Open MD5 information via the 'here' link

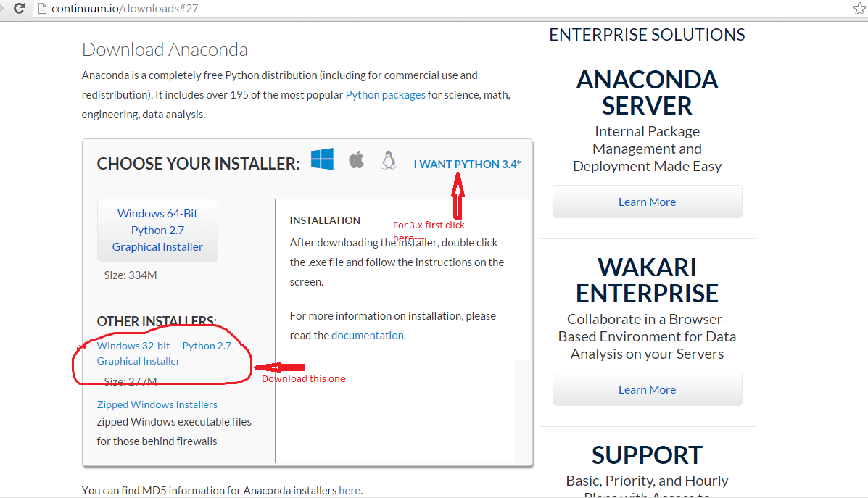click(x=350, y=490)
